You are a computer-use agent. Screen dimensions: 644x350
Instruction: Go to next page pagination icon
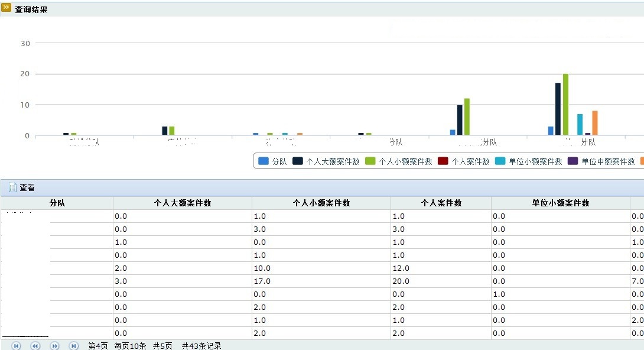pyautogui.click(x=54, y=346)
